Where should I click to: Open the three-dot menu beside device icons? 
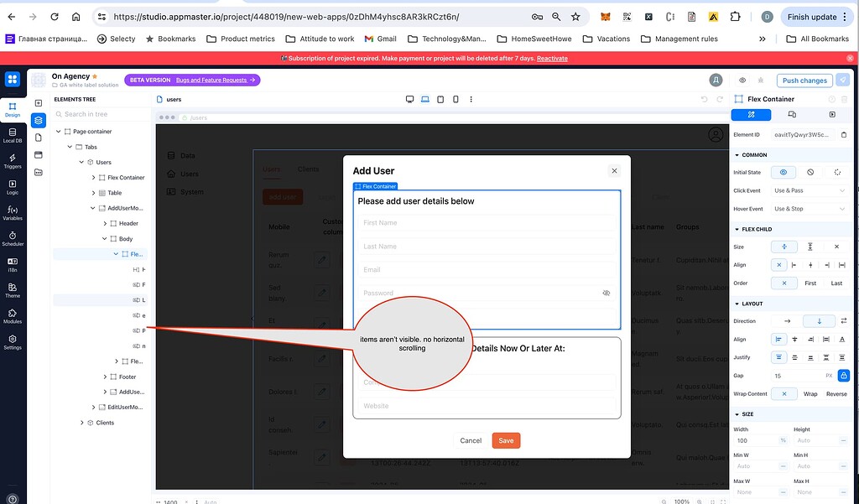pos(471,99)
